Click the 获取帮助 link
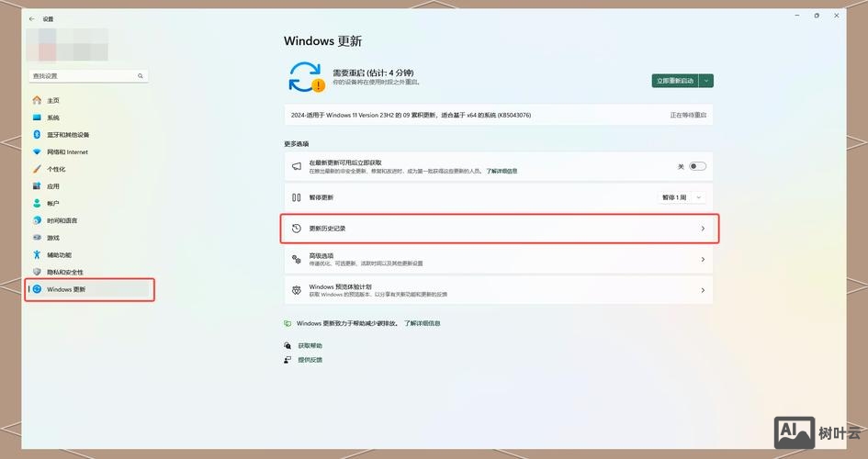The width and height of the screenshot is (868, 459). 310,346
